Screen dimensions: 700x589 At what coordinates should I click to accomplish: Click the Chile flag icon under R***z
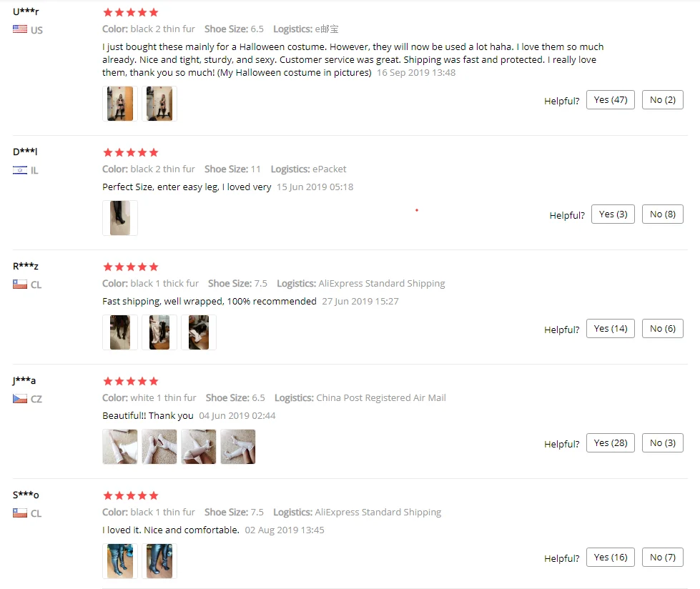point(19,284)
